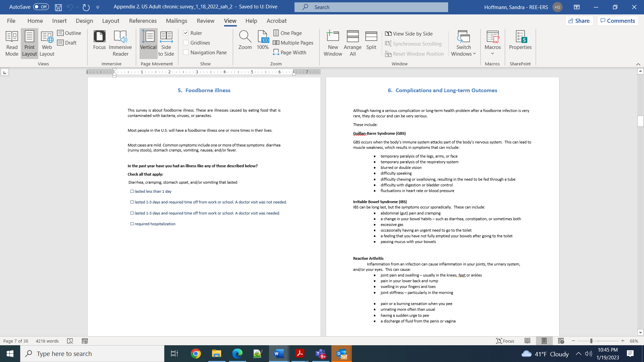Screen dimensions: 644x362
Task: Launch Immersive Reader
Action: 120,44
